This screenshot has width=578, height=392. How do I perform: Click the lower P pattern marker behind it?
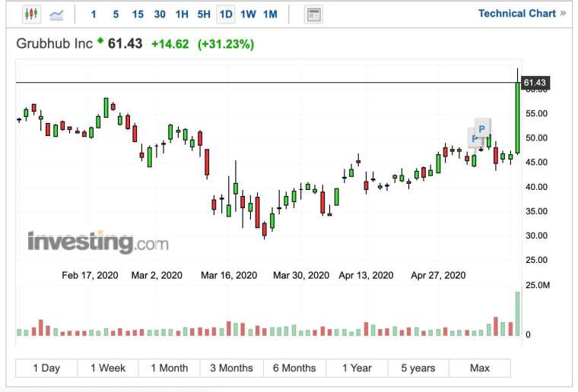click(473, 138)
